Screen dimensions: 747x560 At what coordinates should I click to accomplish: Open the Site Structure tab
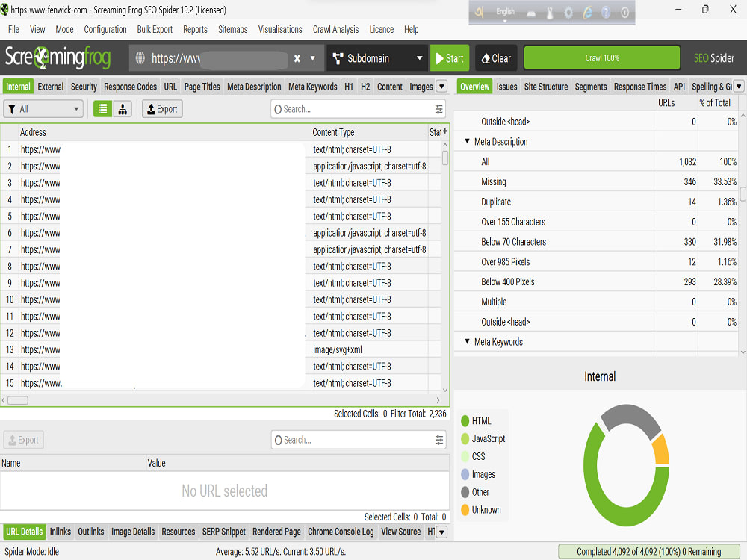pos(546,87)
